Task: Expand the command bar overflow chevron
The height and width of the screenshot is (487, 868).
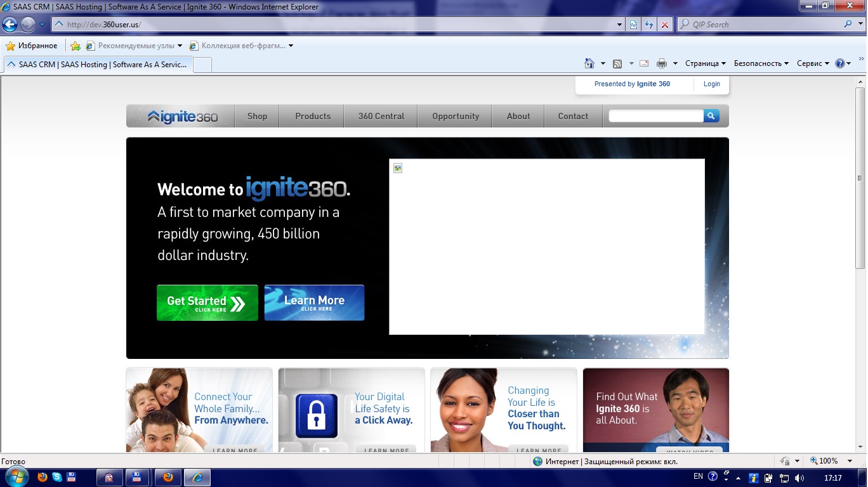Action: tap(861, 58)
